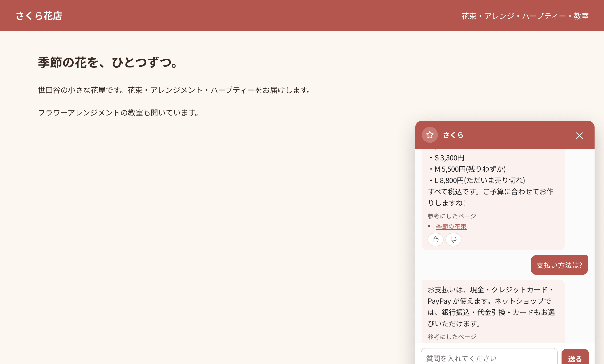604x364 pixels.
Task: Click the S 3,300円 price line
Action: (x=446, y=158)
